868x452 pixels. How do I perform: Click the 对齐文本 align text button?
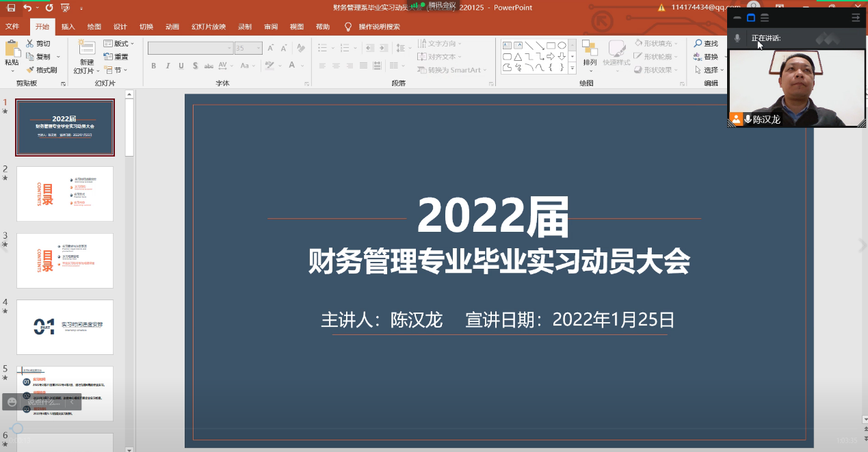[440, 57]
